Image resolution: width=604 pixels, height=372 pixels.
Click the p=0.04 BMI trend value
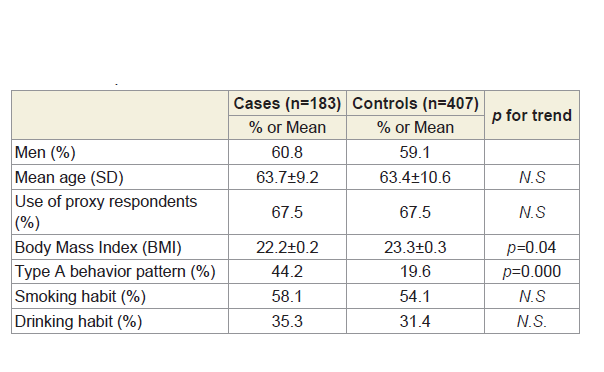532,248
